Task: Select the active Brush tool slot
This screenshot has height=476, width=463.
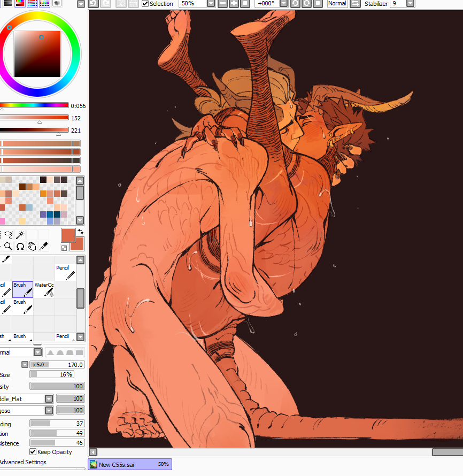Action: 22,289
